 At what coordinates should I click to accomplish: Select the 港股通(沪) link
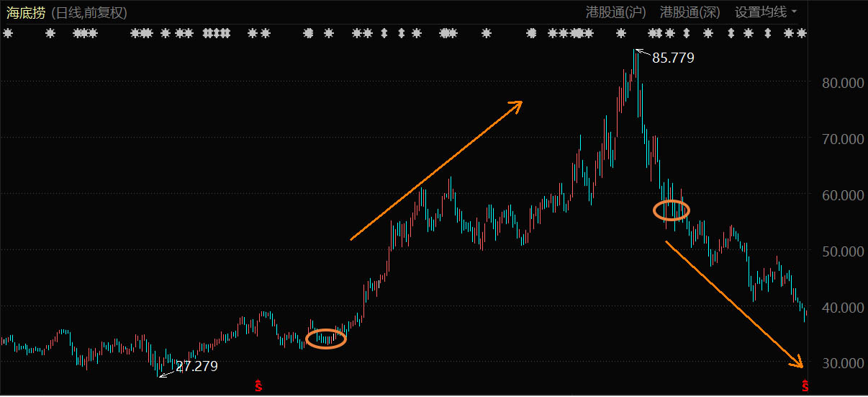(616, 12)
